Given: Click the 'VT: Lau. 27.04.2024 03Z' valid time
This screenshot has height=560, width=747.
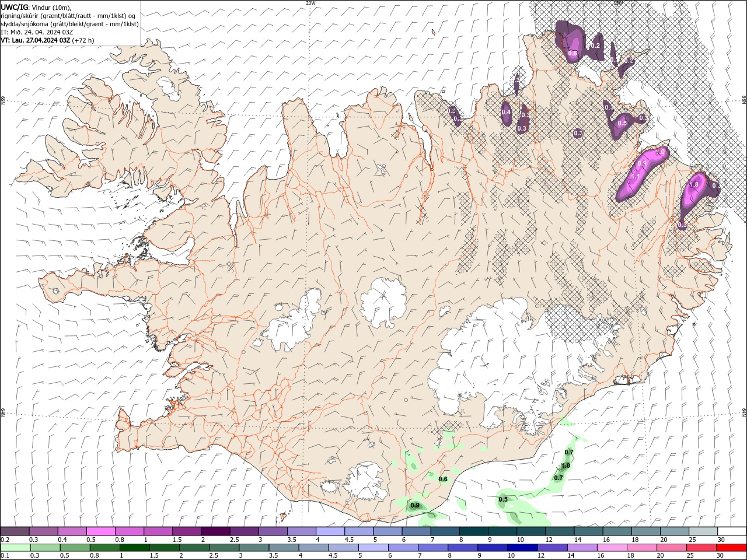Looking at the screenshot, I should pos(35,40).
